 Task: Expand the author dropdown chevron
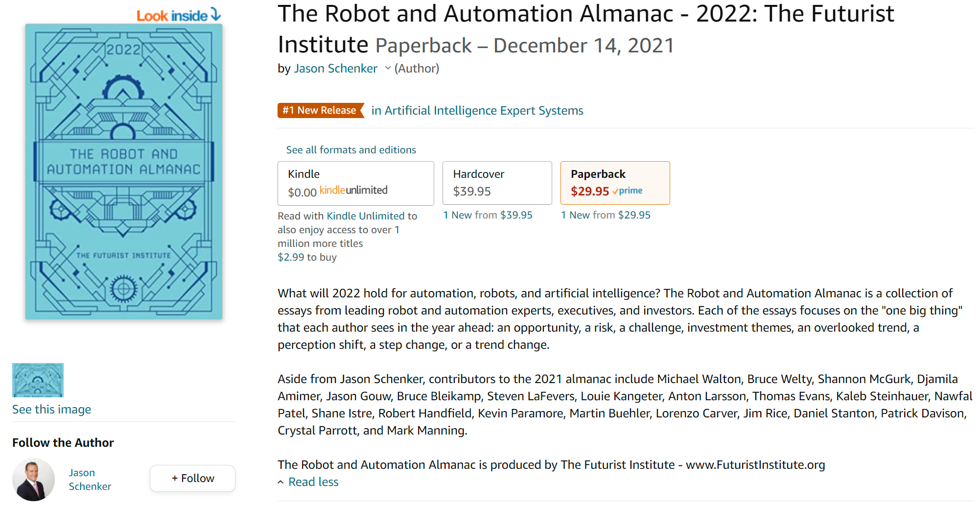coord(388,69)
